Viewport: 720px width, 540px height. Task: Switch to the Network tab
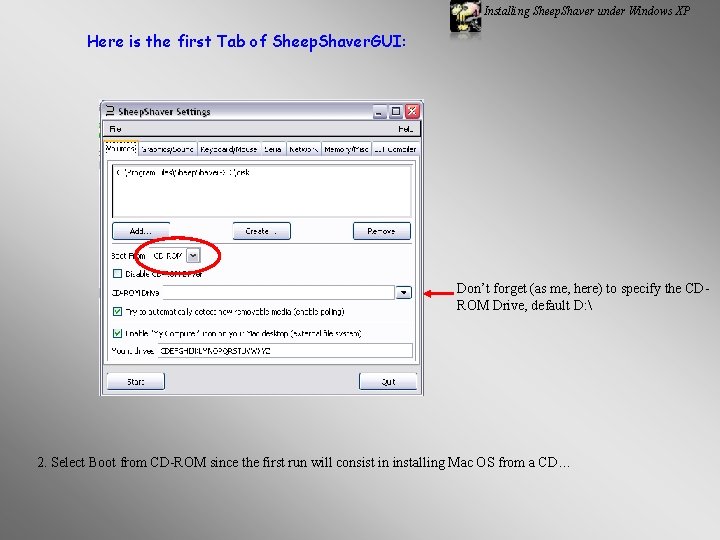(303, 149)
